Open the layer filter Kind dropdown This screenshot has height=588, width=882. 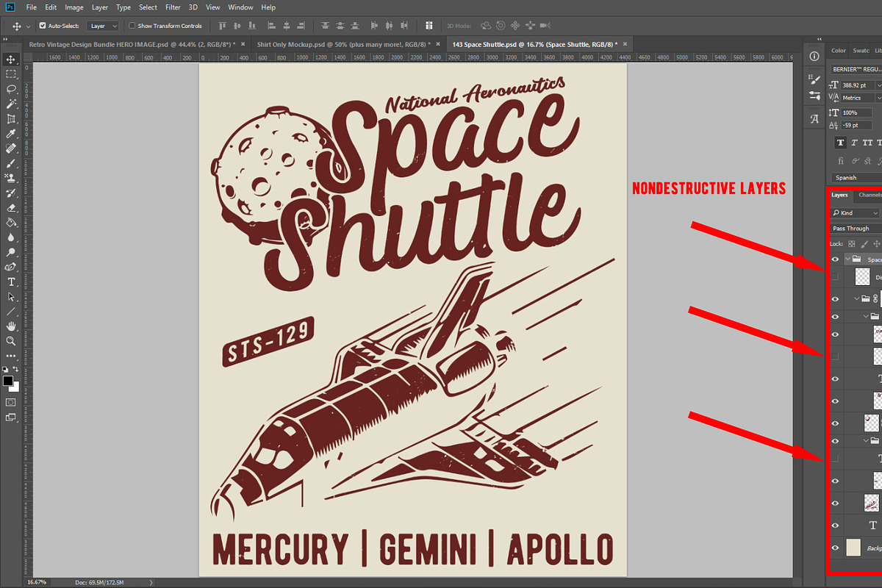coord(856,213)
